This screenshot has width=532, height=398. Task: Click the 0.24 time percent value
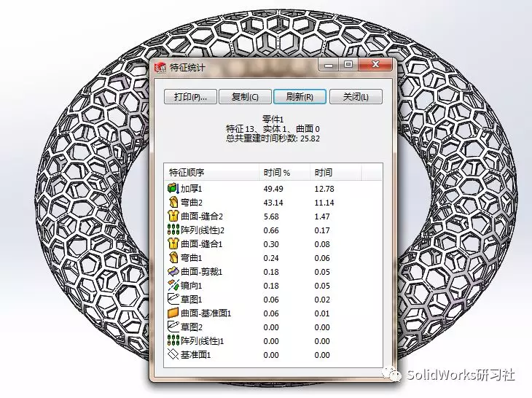coord(271,258)
